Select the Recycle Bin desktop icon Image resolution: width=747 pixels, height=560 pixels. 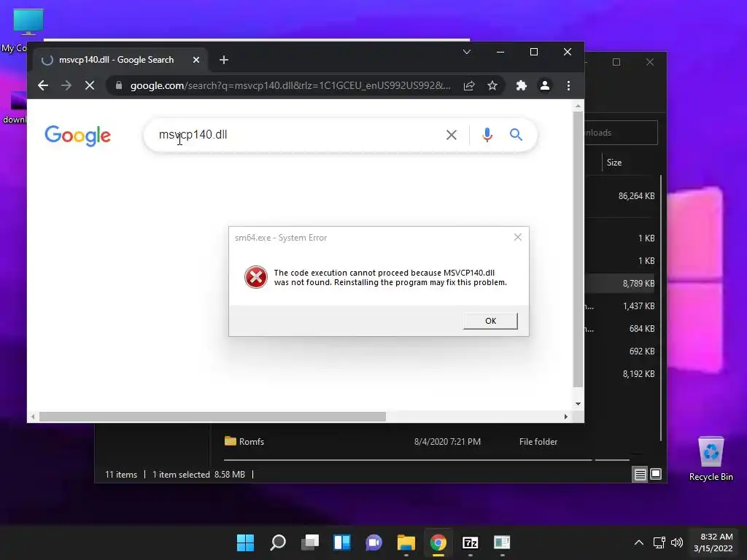711,459
